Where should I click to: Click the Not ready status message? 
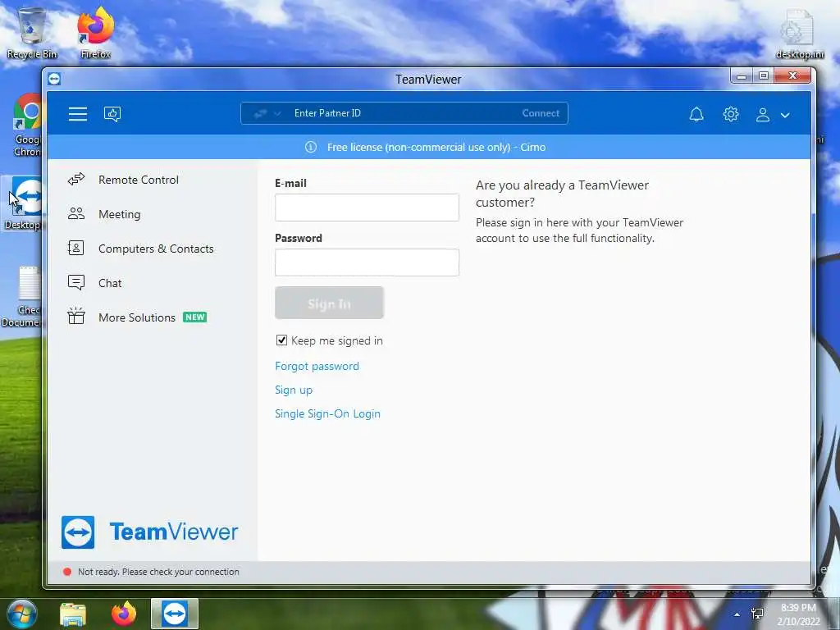pyautogui.click(x=158, y=572)
